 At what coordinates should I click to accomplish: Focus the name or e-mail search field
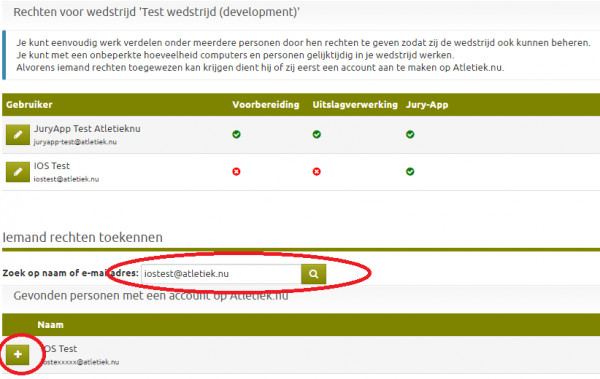[x=221, y=274]
